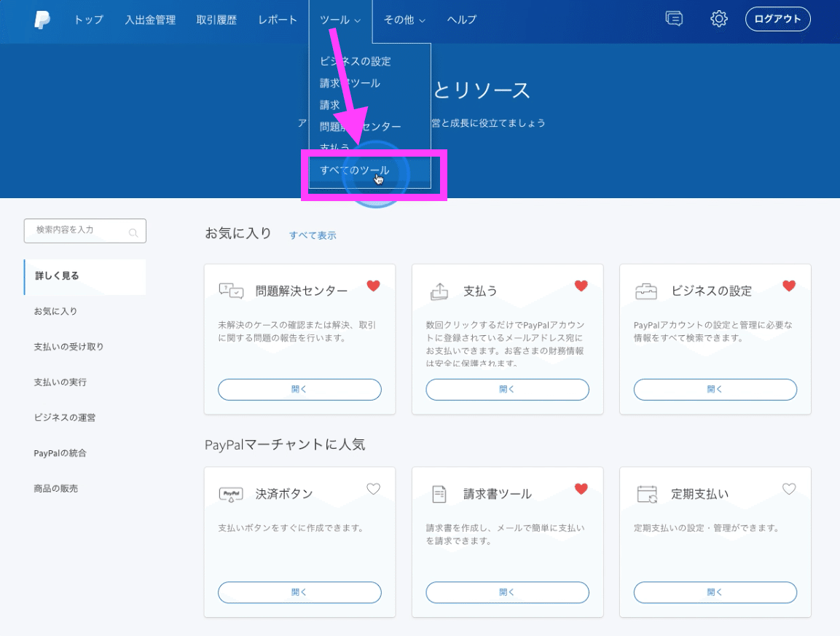
Task: Click 問題解決センター card icon
Action: tap(232, 291)
